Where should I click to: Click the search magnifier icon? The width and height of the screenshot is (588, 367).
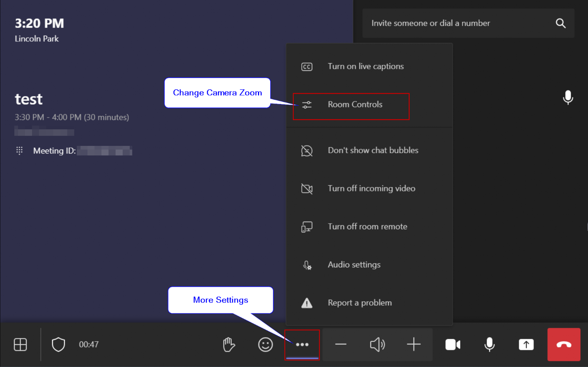(560, 23)
